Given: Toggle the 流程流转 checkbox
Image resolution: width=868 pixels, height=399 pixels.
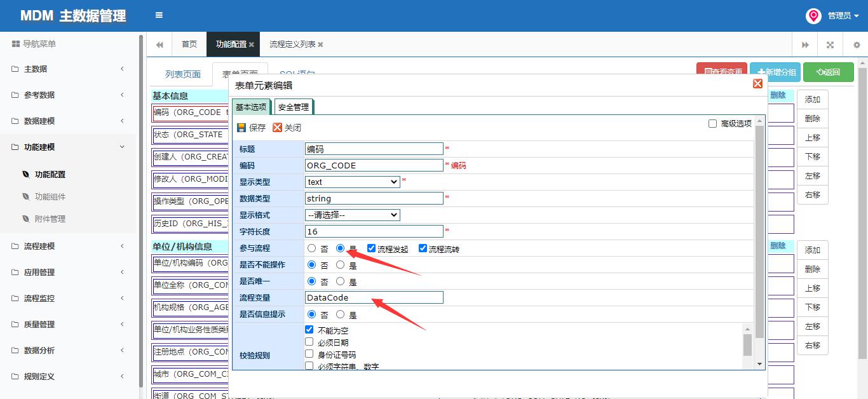Looking at the screenshot, I should (423, 248).
